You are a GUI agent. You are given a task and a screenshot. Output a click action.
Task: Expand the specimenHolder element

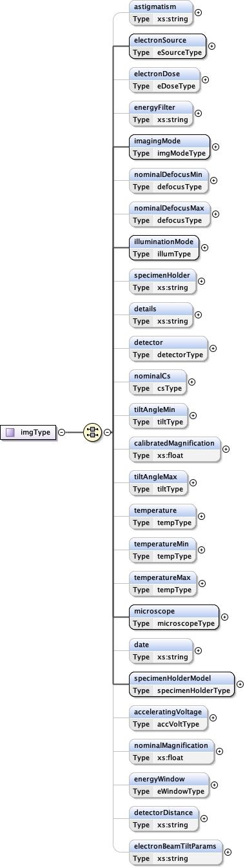(201, 281)
